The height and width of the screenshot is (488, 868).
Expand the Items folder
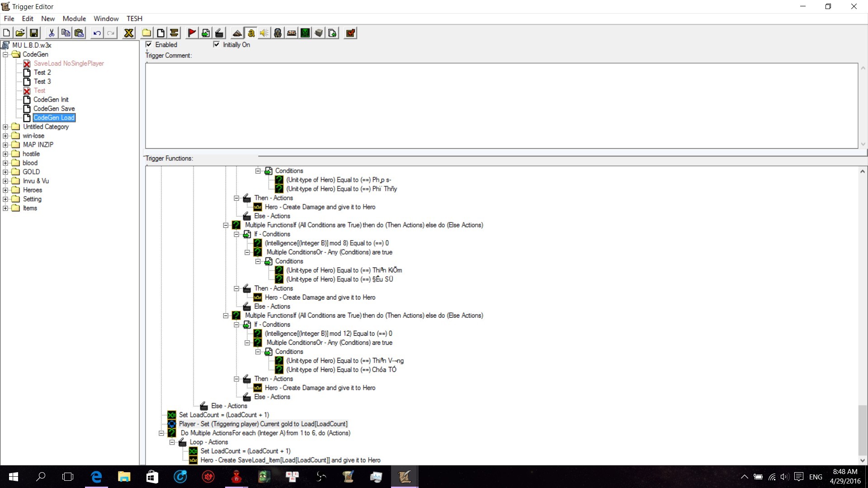(x=5, y=208)
